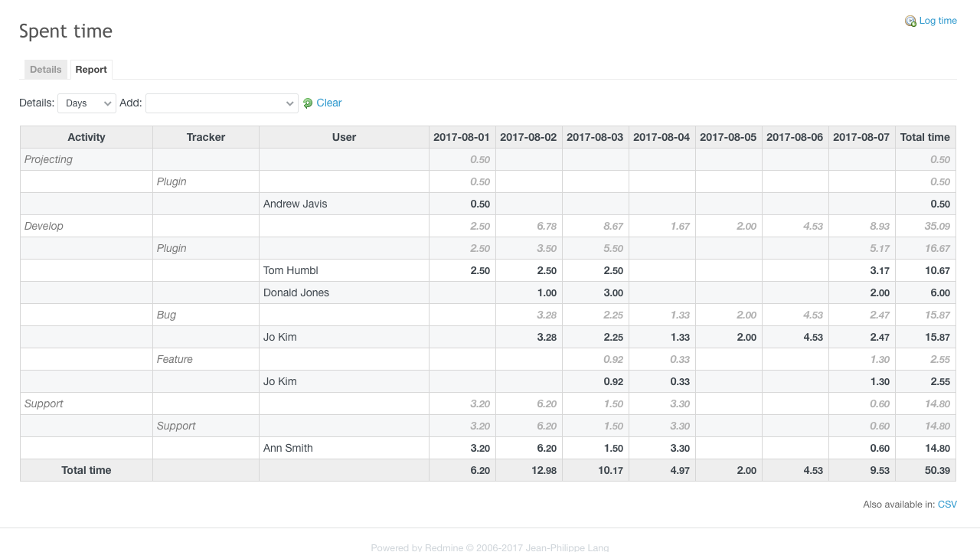Viewport: 980px width, 552px height.
Task: Click the Log time link
Action: pyautogui.click(x=937, y=21)
